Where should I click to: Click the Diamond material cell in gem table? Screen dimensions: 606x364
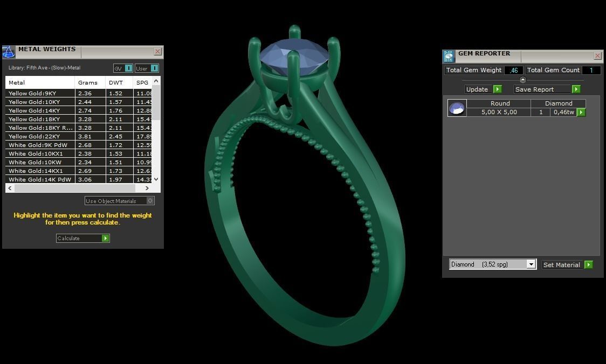click(x=559, y=103)
